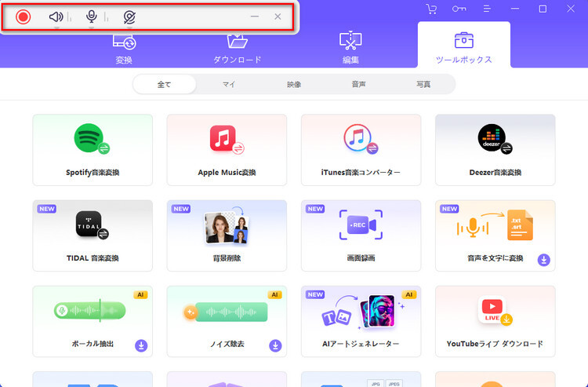The height and width of the screenshot is (387, 588).
Task: Expand the dropdown arrow beneath the microphone icon
Action: (x=92, y=27)
